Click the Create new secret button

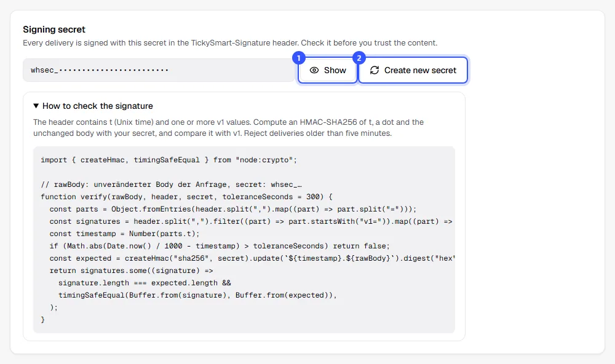point(413,70)
